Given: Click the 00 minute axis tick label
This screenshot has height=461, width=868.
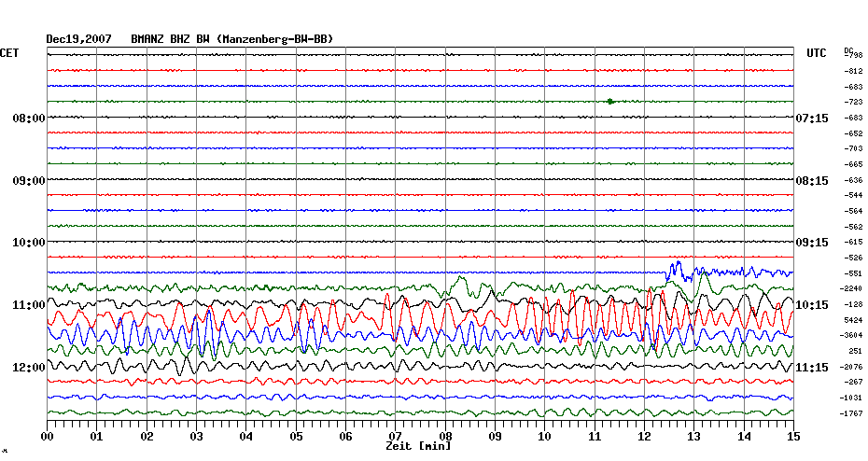Looking at the screenshot, I should pos(48,437).
